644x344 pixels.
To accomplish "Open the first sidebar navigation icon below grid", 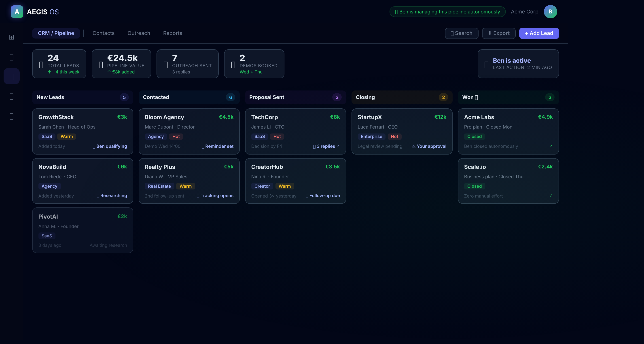I will click(11, 57).
